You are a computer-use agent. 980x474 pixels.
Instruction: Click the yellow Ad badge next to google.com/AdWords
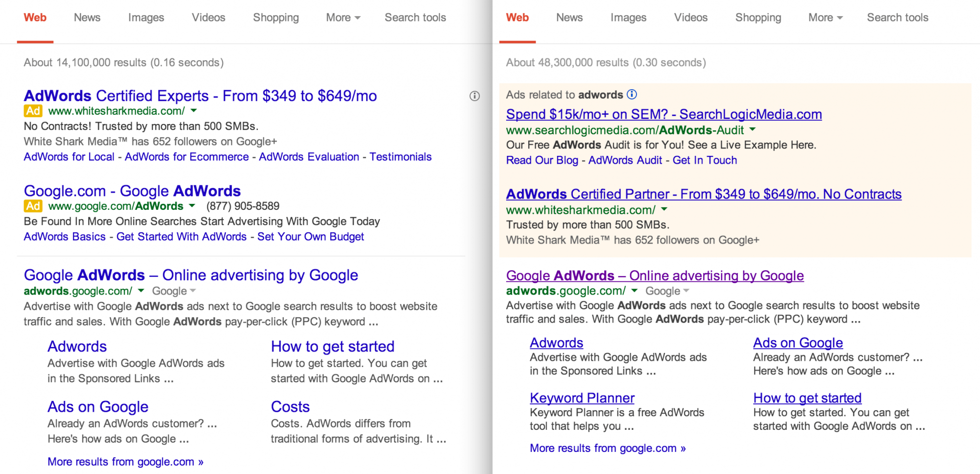coord(33,206)
